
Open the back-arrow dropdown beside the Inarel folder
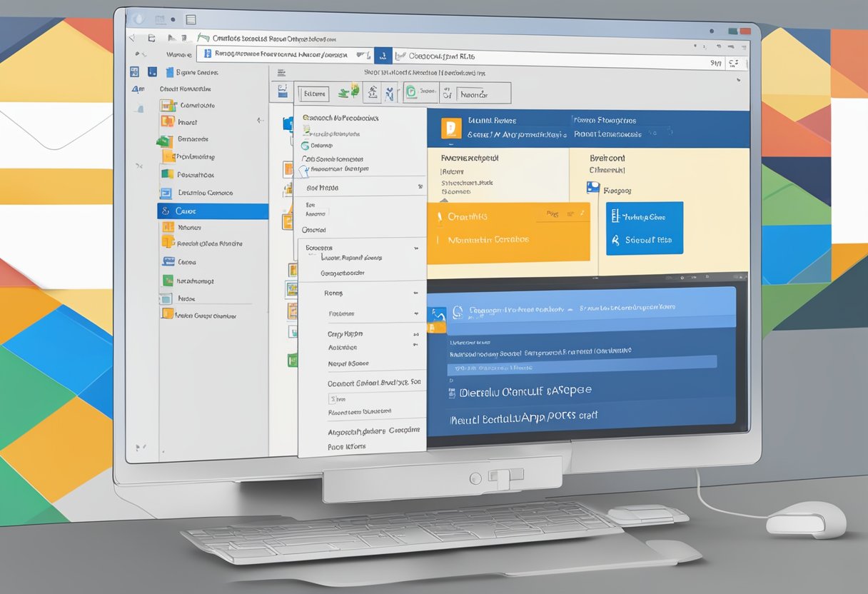click(260, 122)
